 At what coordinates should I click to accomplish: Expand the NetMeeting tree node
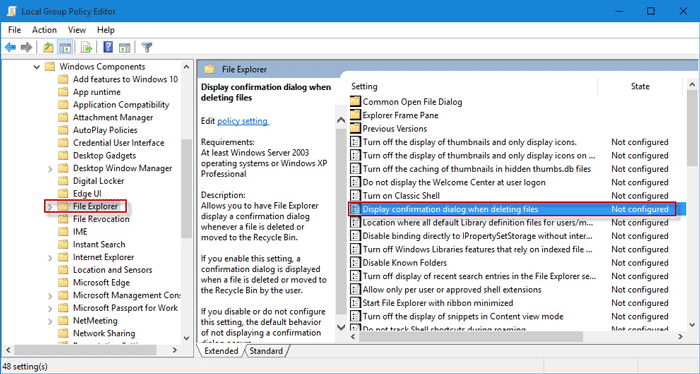50,321
